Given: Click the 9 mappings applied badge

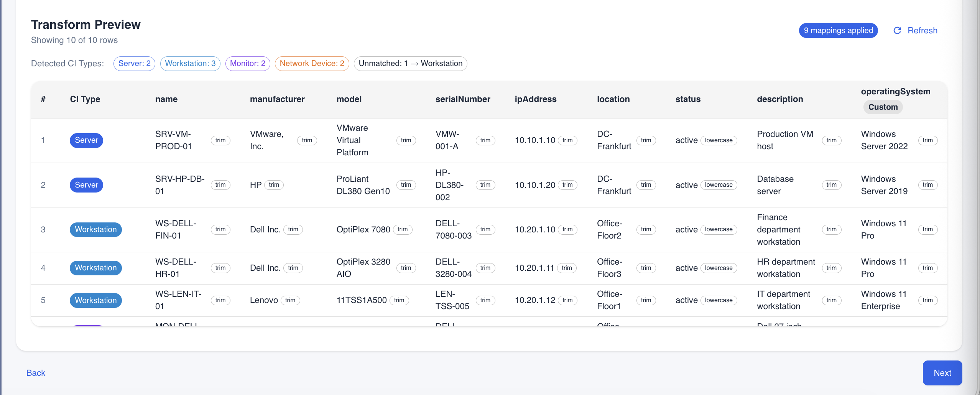Looking at the screenshot, I should (x=838, y=31).
